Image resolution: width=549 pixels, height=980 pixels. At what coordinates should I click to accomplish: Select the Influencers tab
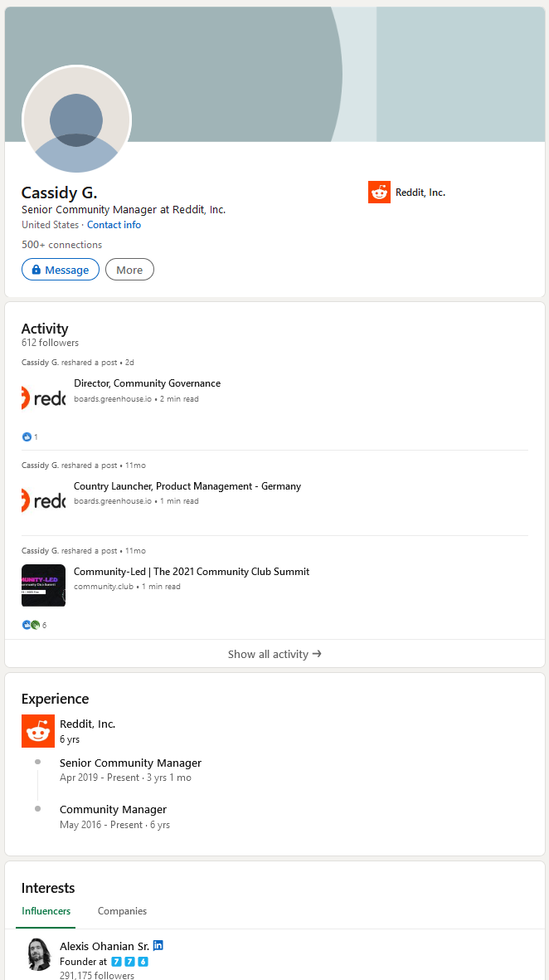click(x=46, y=910)
